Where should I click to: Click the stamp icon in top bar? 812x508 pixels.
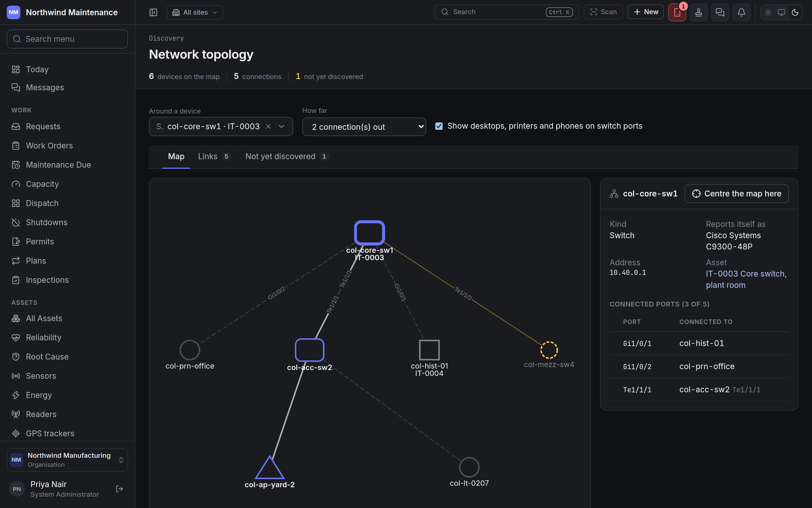point(699,12)
